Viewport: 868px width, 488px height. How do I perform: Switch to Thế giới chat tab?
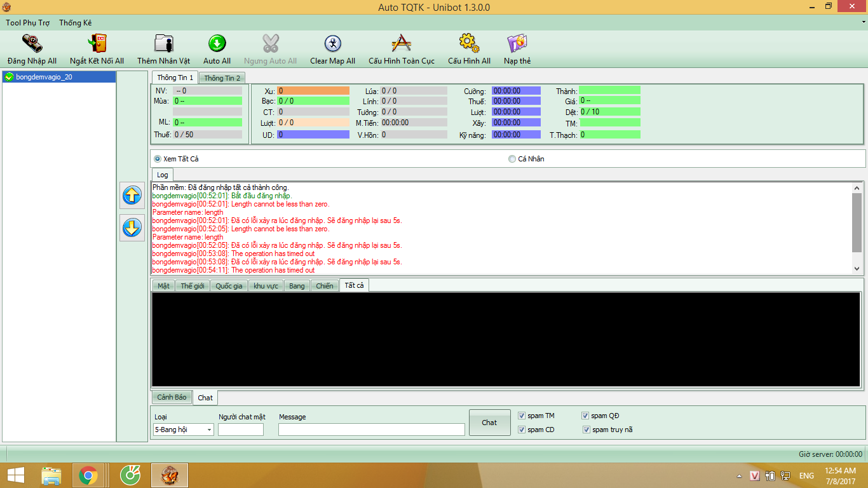click(193, 286)
